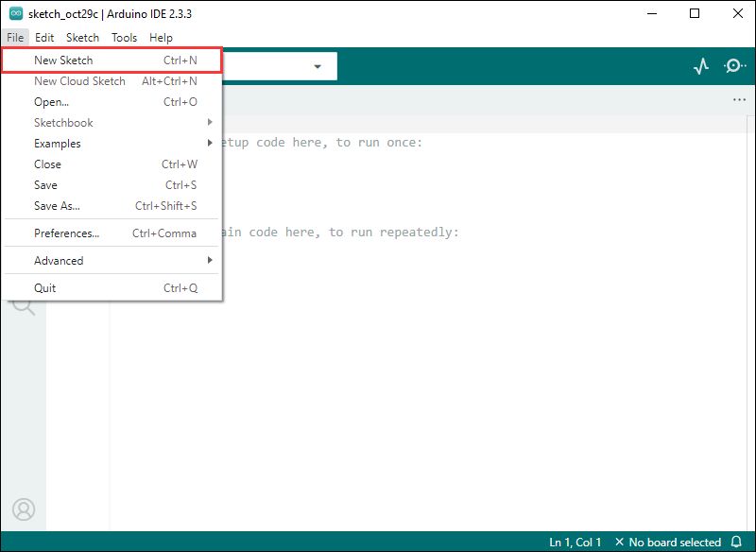Click the Arduino logo in title bar

tap(16, 14)
